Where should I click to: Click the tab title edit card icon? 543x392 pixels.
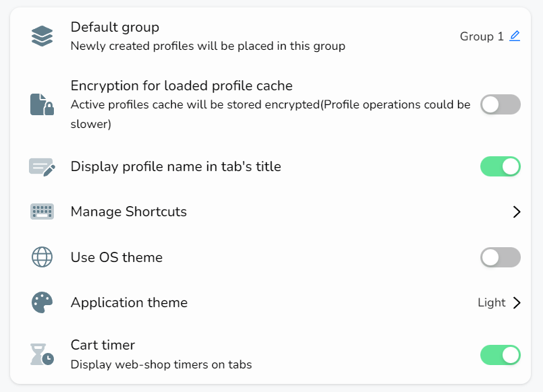click(x=42, y=167)
